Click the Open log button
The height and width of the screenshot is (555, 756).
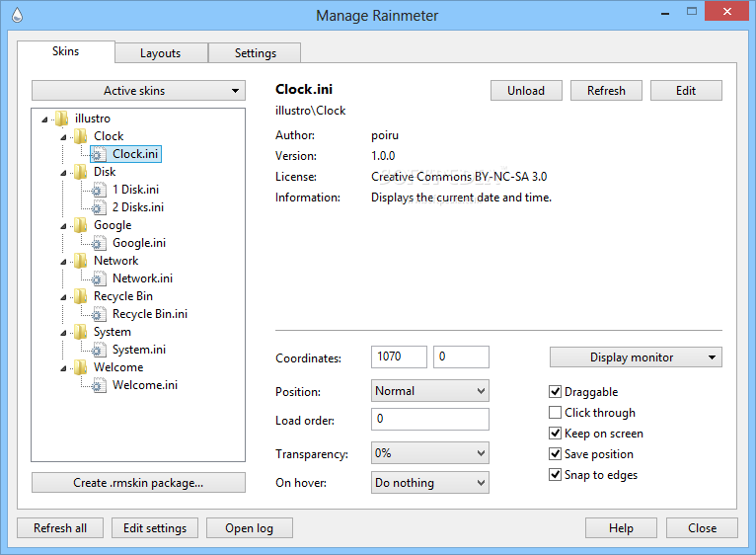point(250,528)
